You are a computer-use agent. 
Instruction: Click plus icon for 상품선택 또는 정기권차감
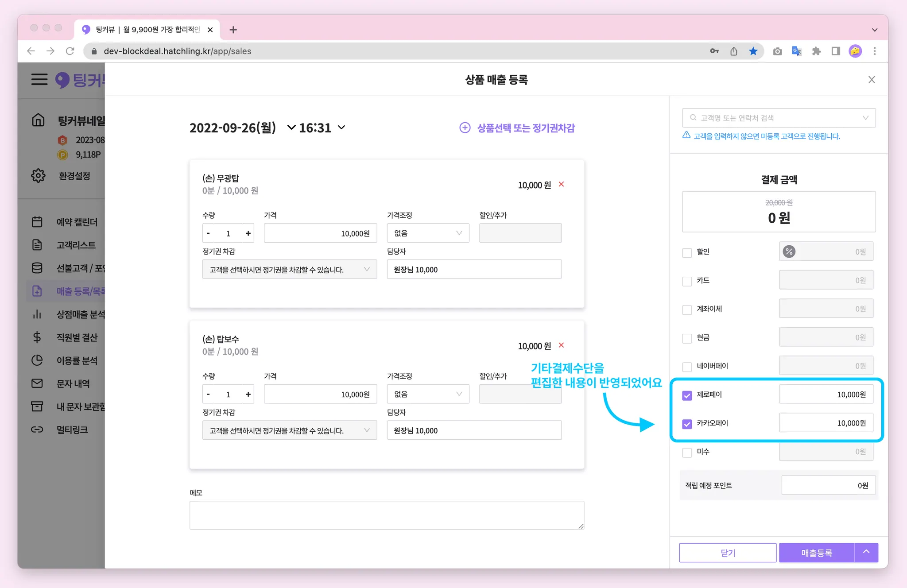465,128
